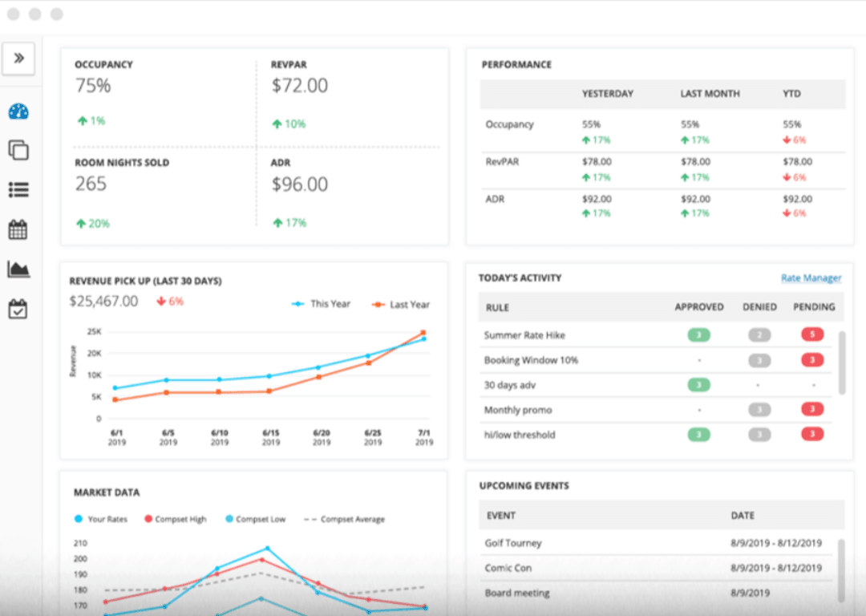Open the Dashboard gauge icon in sidebar
Screen dimensions: 866x616
[18, 111]
